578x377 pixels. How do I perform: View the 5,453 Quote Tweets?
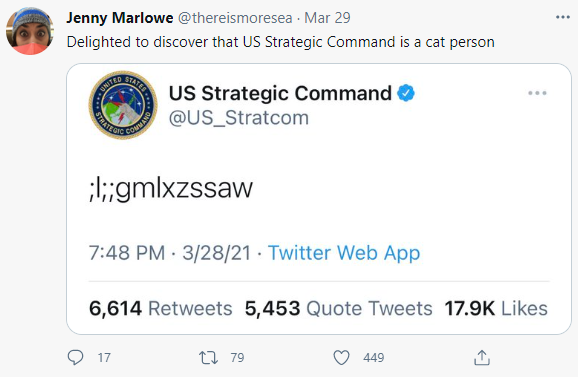point(338,308)
